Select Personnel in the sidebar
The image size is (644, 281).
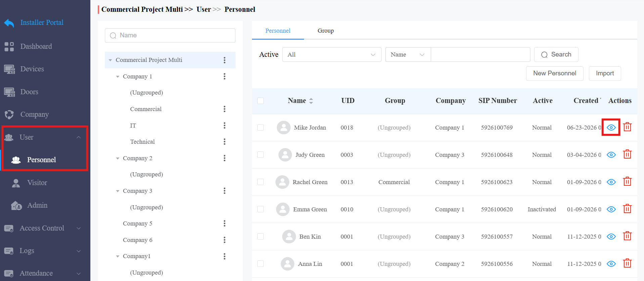click(x=41, y=160)
